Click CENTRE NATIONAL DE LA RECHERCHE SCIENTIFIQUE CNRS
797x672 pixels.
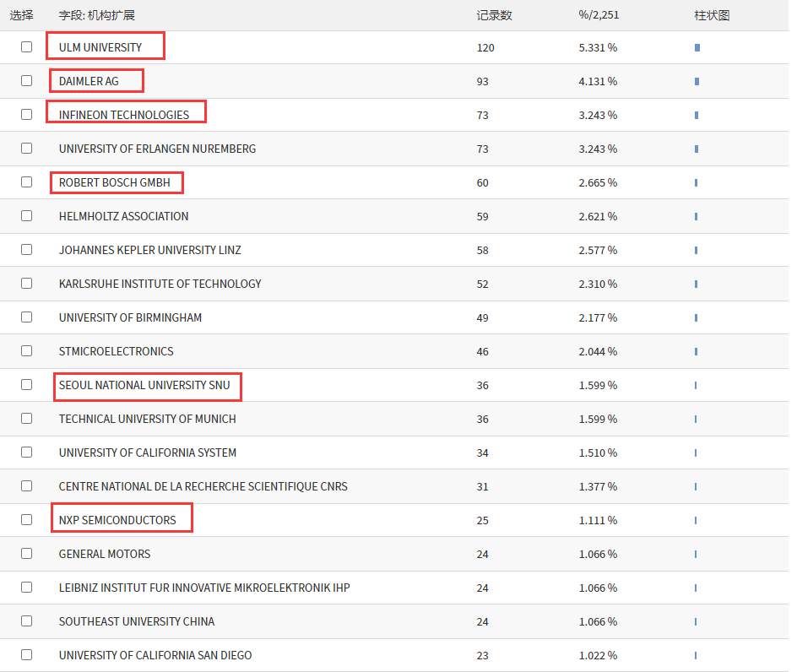pos(203,486)
